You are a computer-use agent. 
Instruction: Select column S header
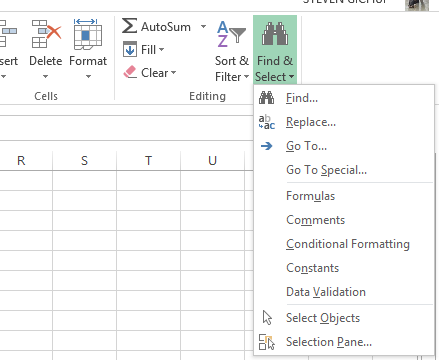84,161
